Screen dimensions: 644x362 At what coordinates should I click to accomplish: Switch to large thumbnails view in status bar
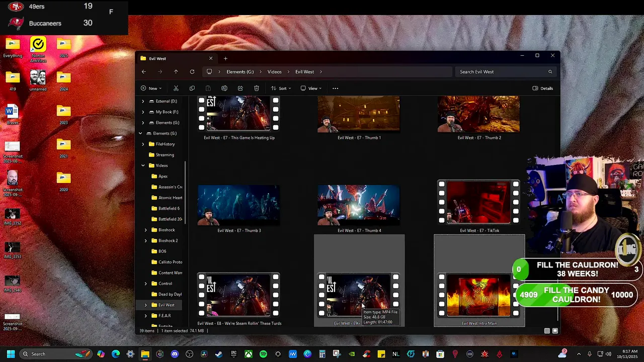555,331
